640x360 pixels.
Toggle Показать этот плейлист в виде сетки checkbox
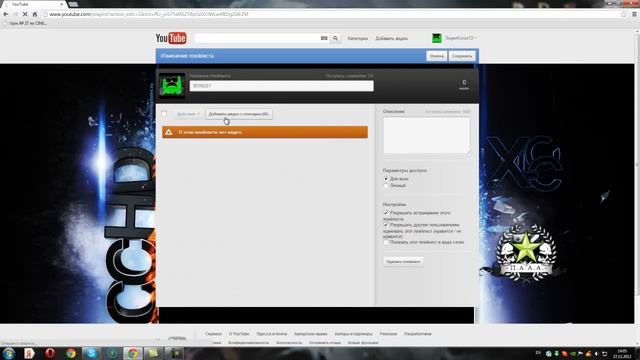386,242
